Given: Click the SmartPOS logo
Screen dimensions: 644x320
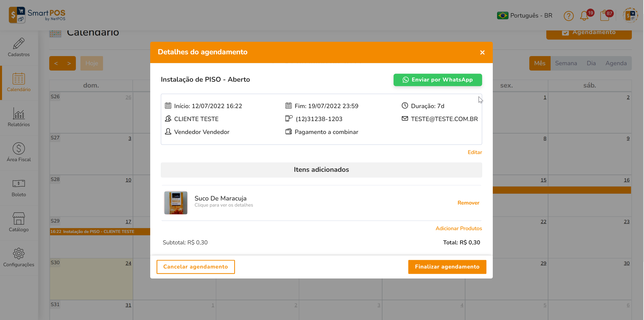Looking at the screenshot, I should (x=37, y=15).
